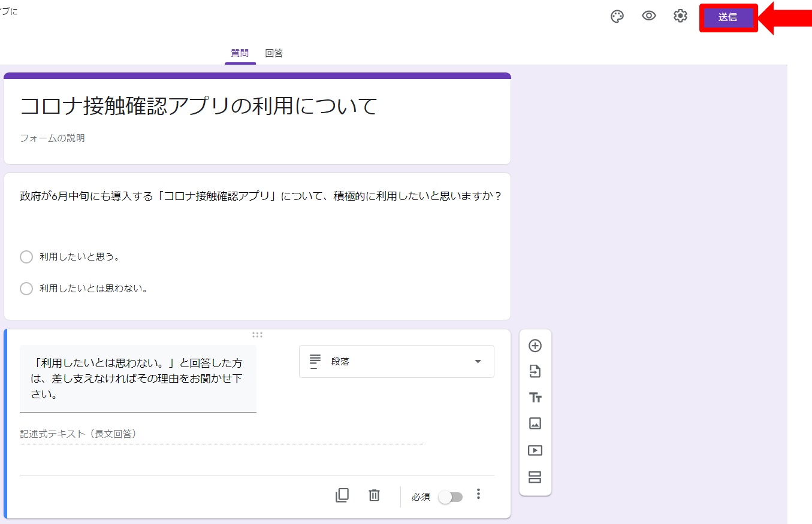Switch to the 回答 tab
812x524 pixels.
pos(274,53)
